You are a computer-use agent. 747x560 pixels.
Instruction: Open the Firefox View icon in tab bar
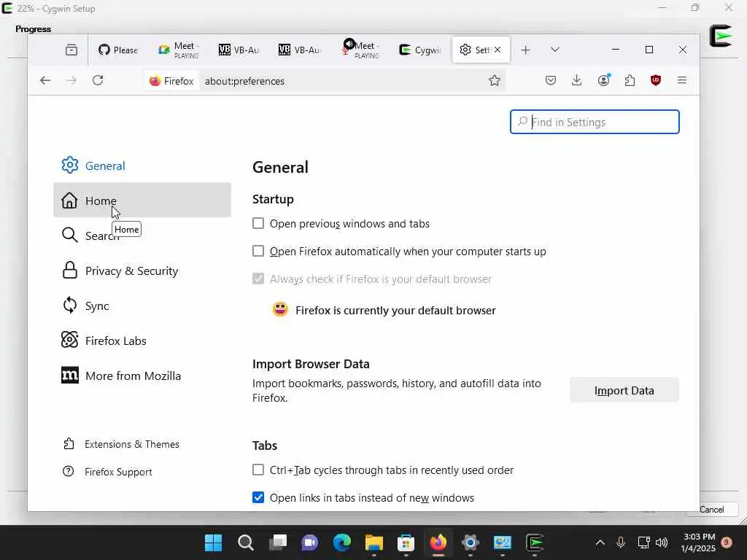(x=71, y=50)
